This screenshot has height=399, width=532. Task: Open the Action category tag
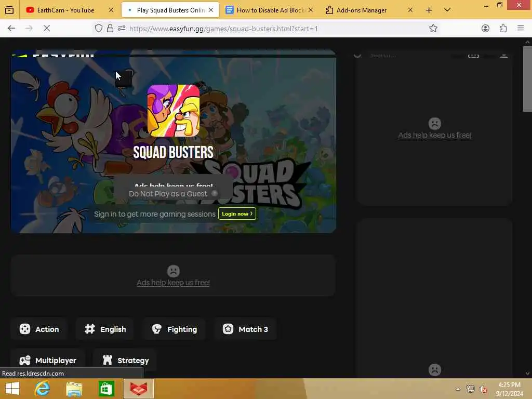pyautogui.click(x=39, y=329)
